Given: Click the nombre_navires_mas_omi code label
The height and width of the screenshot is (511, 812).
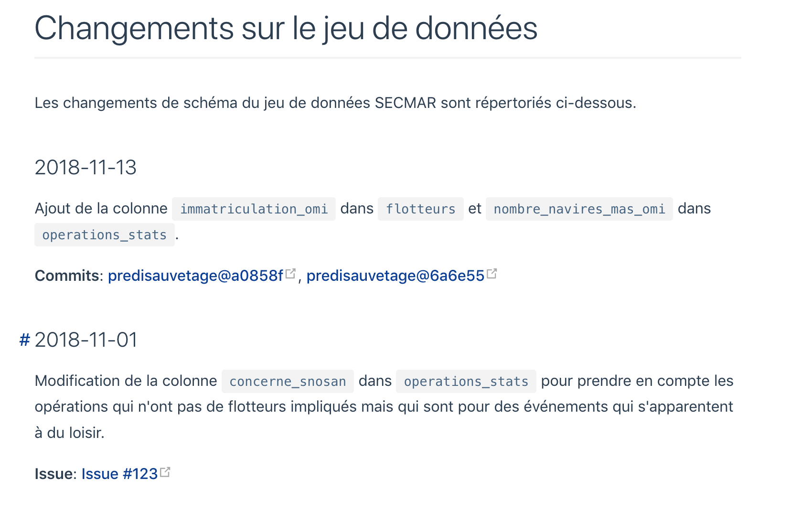Looking at the screenshot, I should pyautogui.click(x=579, y=209).
